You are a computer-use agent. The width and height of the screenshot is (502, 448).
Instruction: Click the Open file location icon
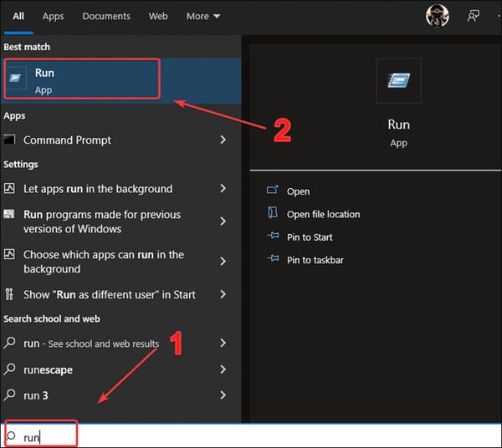pyautogui.click(x=273, y=214)
